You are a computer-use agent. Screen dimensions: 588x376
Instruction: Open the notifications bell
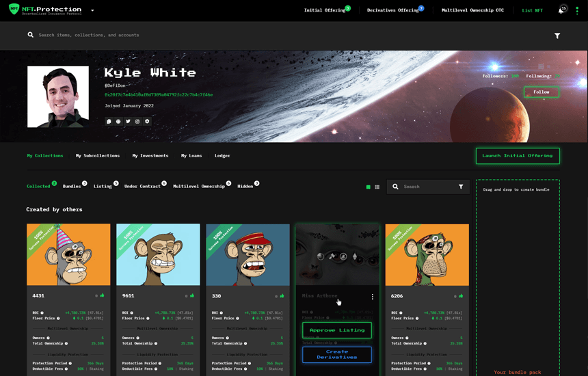point(561,10)
